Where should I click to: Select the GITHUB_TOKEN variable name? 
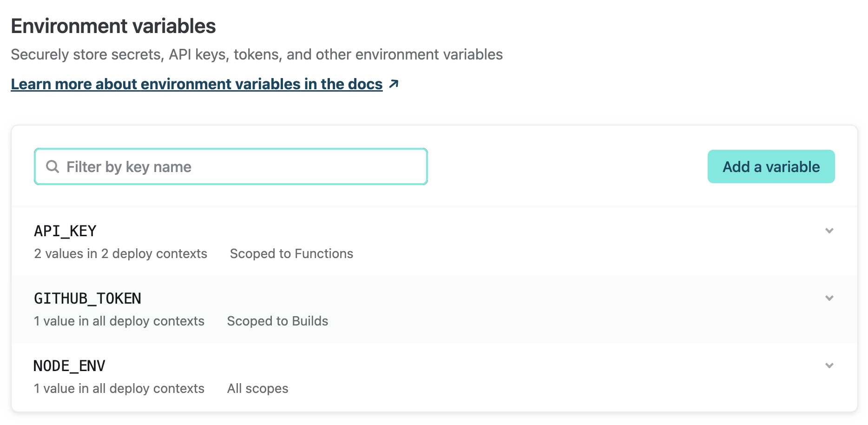click(87, 299)
